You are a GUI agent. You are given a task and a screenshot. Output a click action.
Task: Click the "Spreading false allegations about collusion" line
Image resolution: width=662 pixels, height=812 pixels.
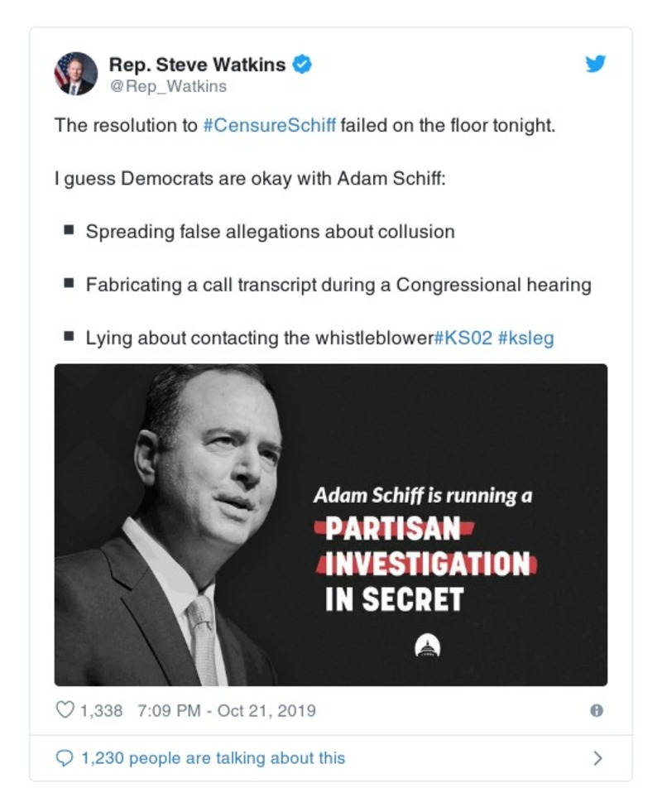[x=270, y=232]
